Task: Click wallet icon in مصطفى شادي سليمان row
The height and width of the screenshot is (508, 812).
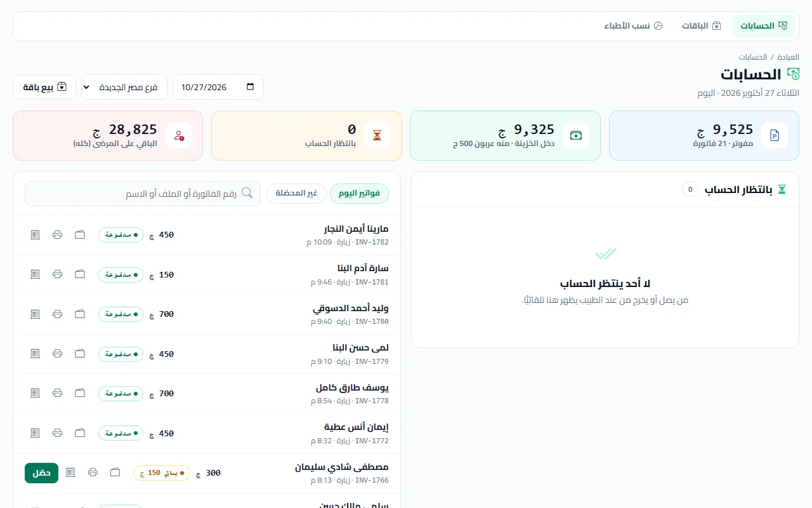Action: [x=115, y=472]
